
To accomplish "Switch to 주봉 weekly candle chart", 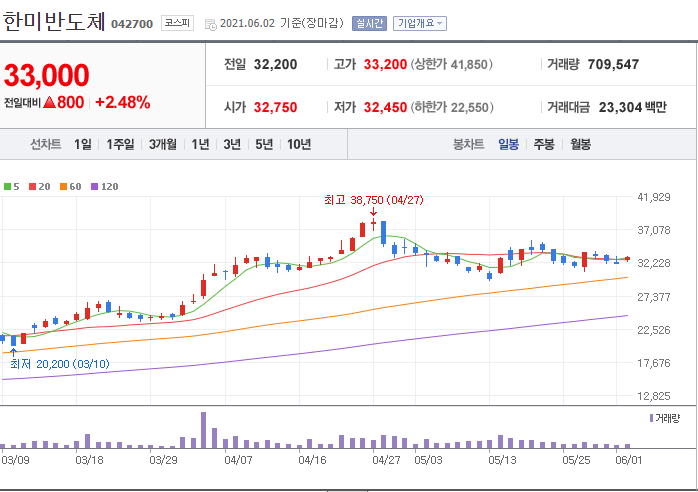I will [544, 144].
